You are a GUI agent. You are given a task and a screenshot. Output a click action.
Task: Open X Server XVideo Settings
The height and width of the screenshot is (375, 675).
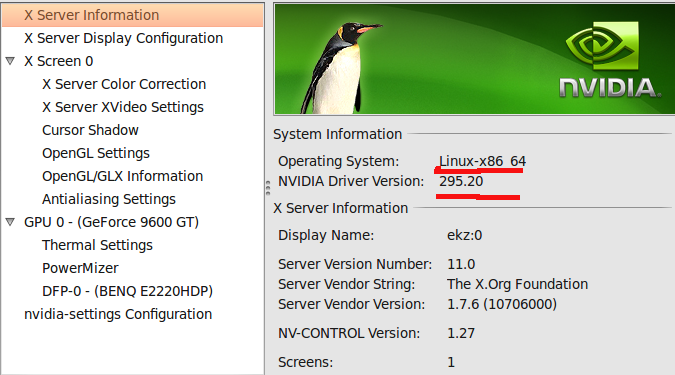[x=123, y=107]
